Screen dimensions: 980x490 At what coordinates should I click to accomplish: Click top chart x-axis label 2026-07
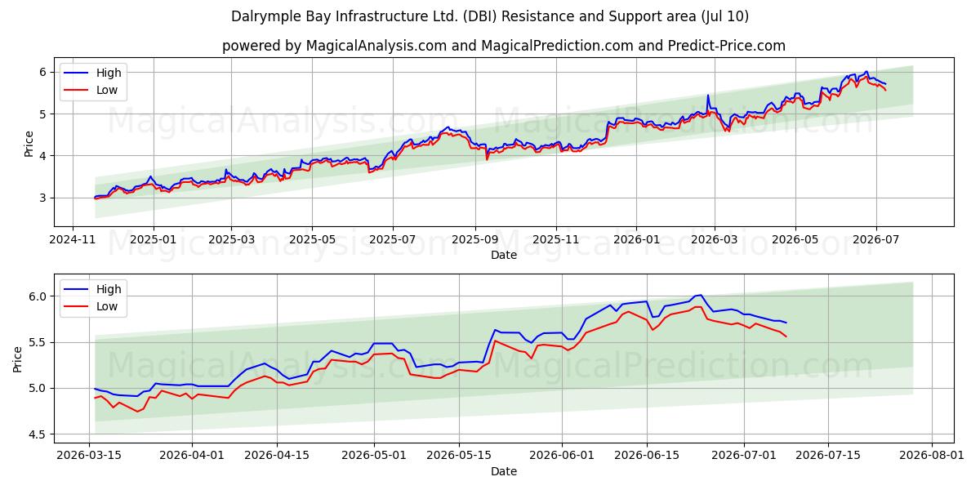point(875,240)
